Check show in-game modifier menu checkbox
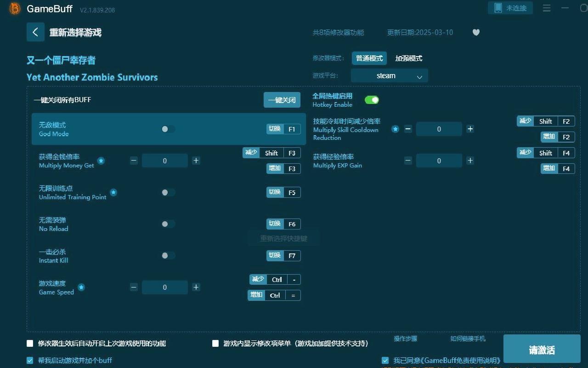 coord(215,343)
